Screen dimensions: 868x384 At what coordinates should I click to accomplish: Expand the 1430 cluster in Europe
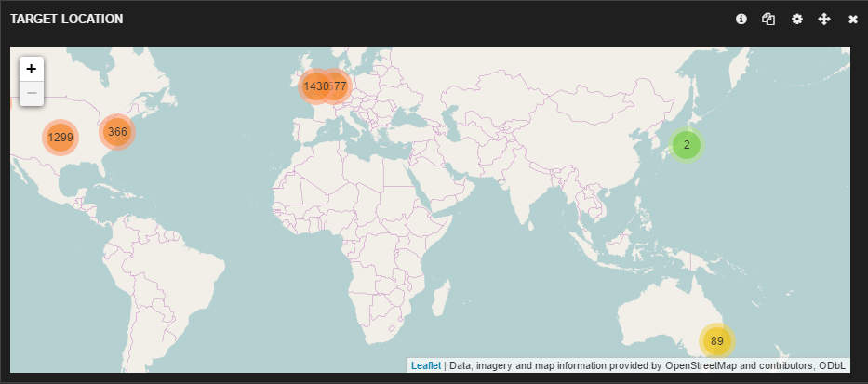[x=314, y=86]
